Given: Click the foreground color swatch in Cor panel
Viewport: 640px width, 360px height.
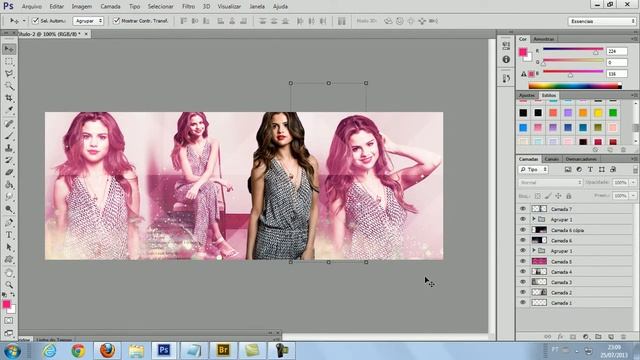Looking at the screenshot, I should coord(523,52).
